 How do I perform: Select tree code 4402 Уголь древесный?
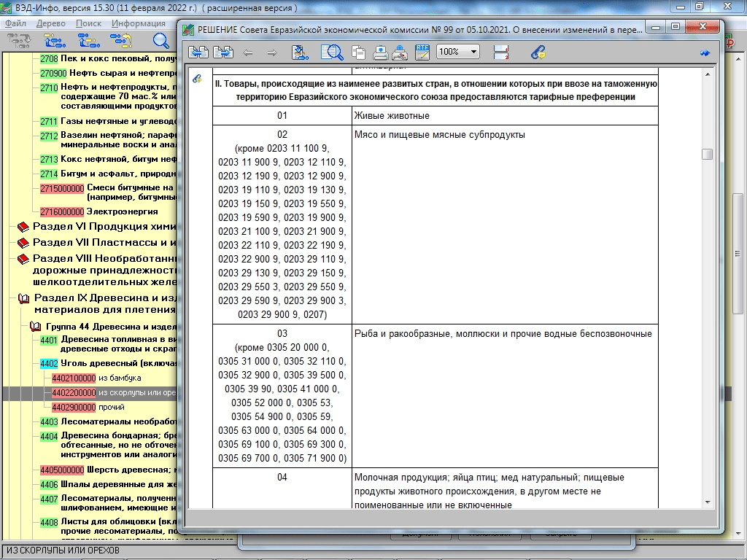(49, 364)
